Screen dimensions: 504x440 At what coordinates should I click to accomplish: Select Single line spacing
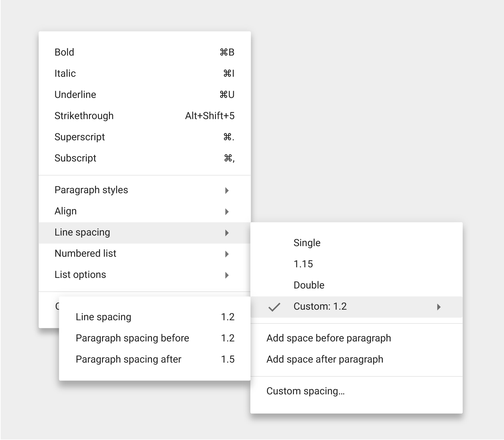point(307,243)
